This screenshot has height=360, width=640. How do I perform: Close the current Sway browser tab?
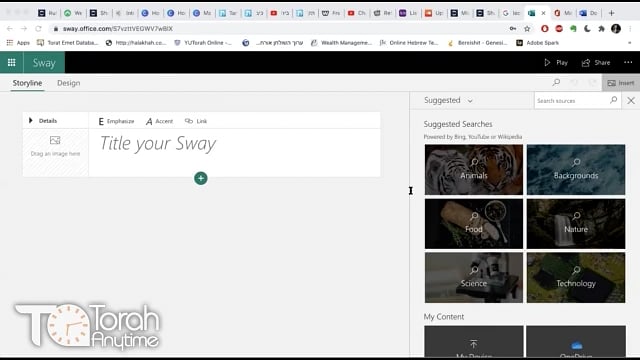[543, 13]
